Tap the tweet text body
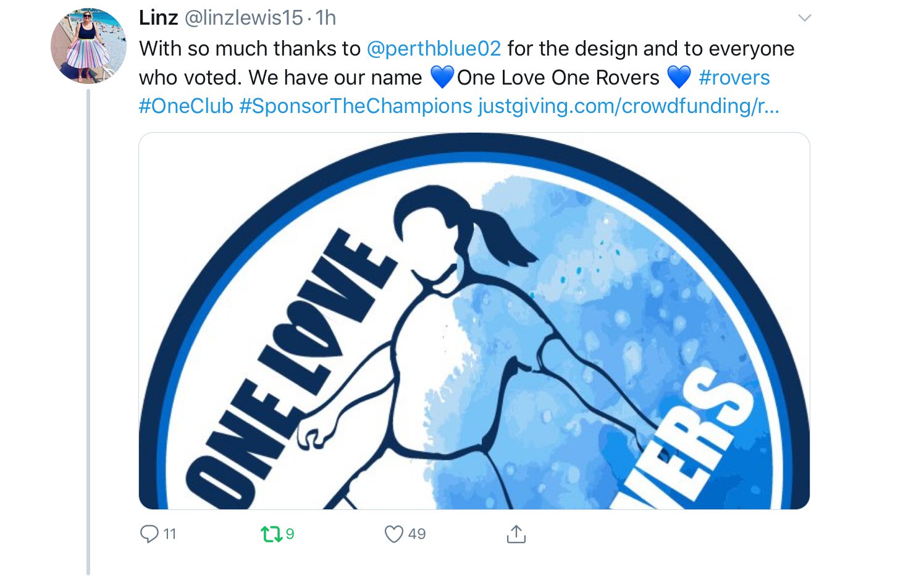Viewport: 924px width, 576px height. pos(467,77)
